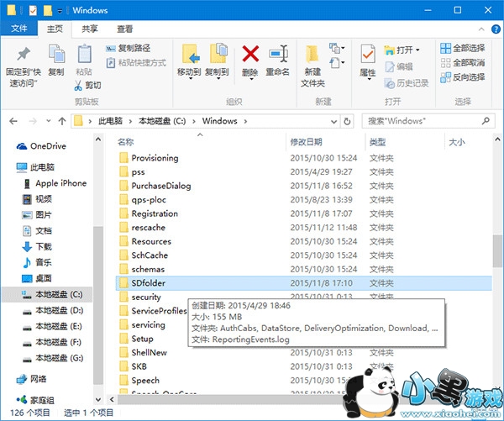Image resolution: width=504 pixels, height=421 pixels.
Task: Select 此电脑 in navigation pane
Action: click(x=35, y=167)
